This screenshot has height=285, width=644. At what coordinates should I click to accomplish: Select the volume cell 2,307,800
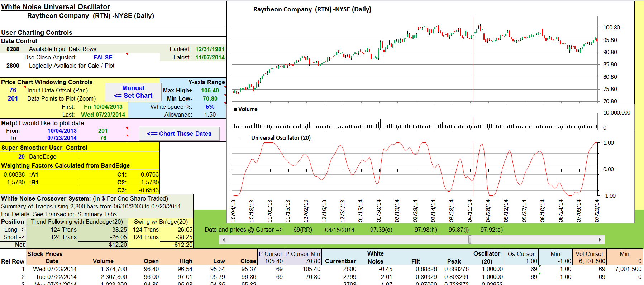114,277
